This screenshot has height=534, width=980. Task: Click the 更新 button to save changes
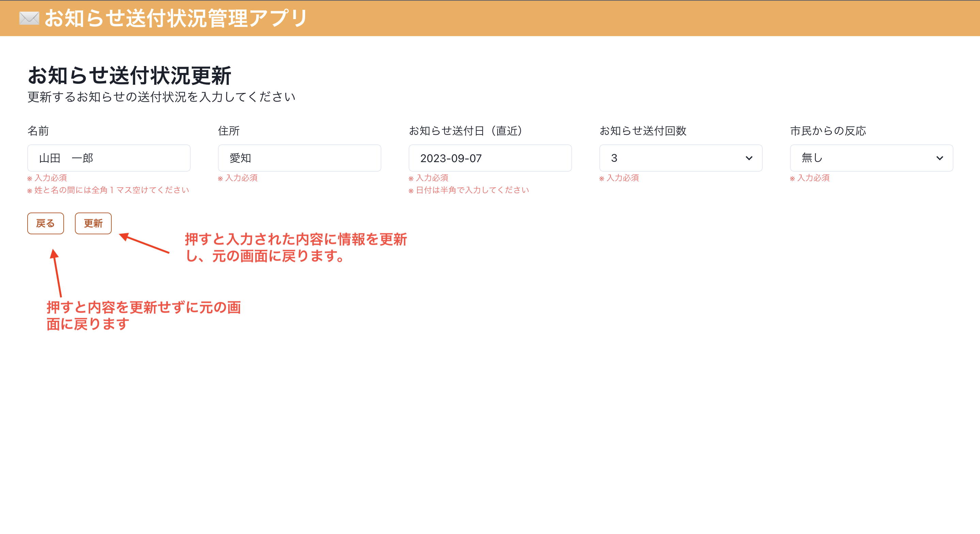pyautogui.click(x=93, y=223)
